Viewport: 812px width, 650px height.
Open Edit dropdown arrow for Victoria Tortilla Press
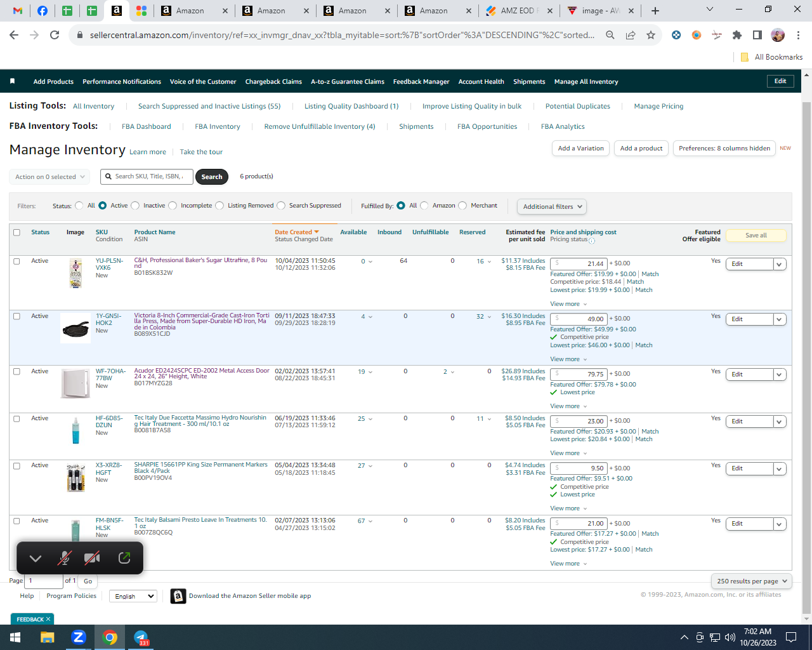[780, 319]
